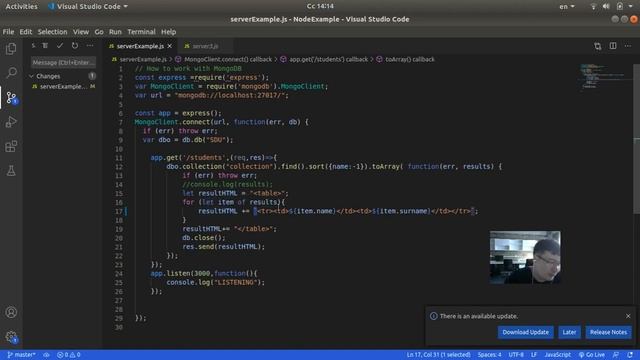Image resolution: width=640 pixels, height=360 pixels.
Task: Change LF end of line sequence
Action: (533, 355)
